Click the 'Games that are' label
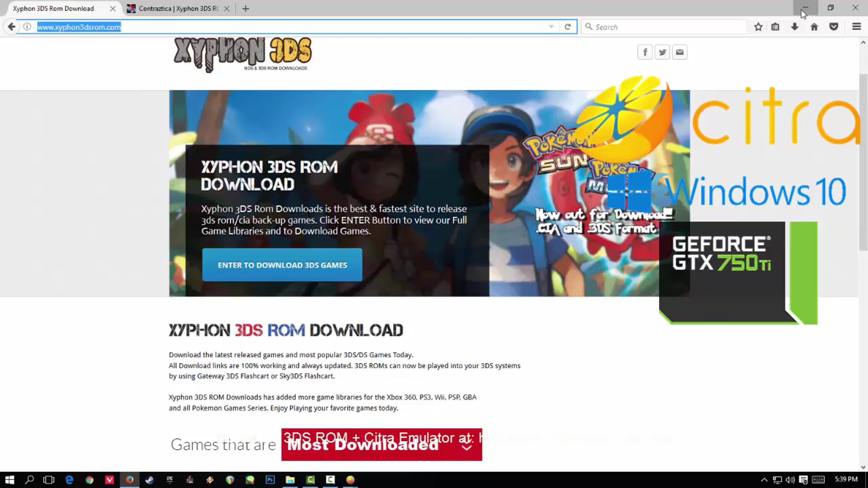The height and width of the screenshot is (488, 868). [x=223, y=445]
